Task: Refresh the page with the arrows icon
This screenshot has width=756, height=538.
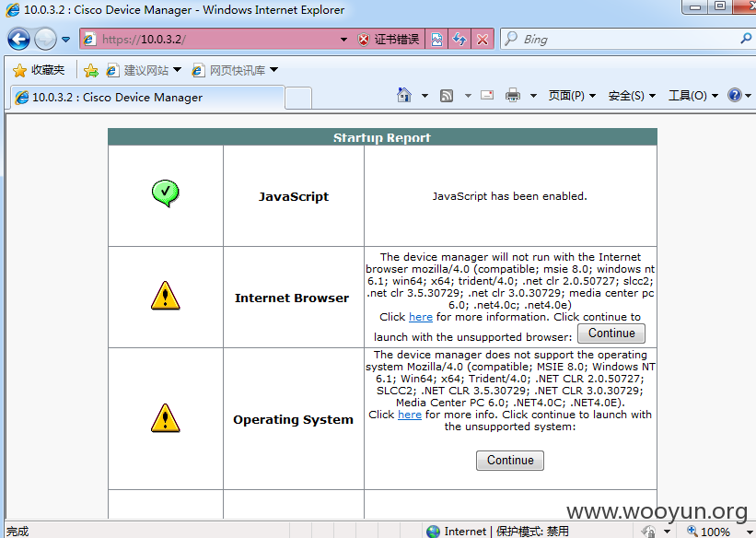Action: click(x=459, y=39)
